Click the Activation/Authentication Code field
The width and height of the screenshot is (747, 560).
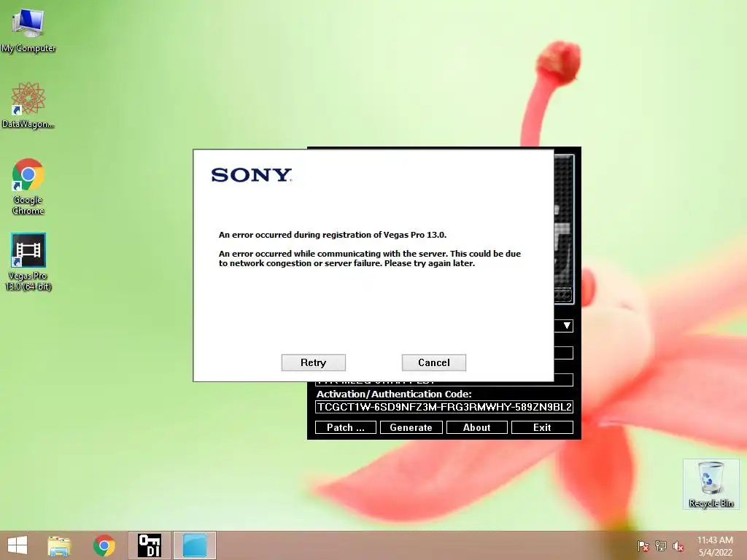(444, 407)
